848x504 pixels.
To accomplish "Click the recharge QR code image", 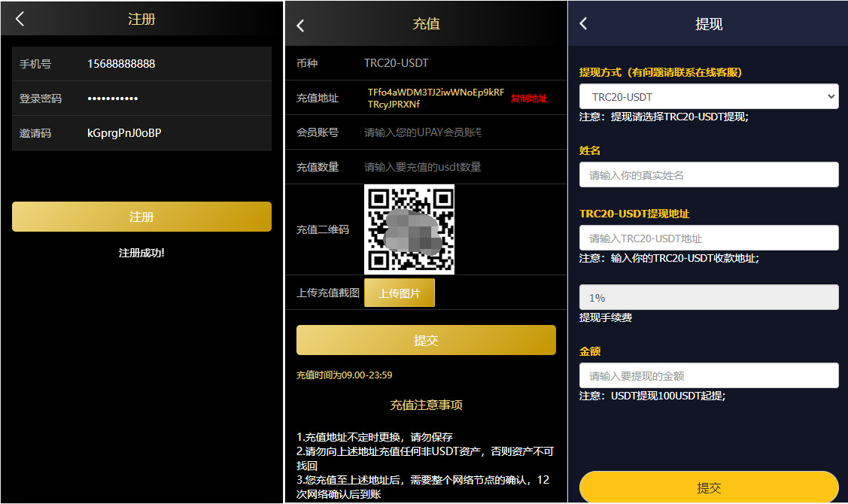I will pos(409,229).
